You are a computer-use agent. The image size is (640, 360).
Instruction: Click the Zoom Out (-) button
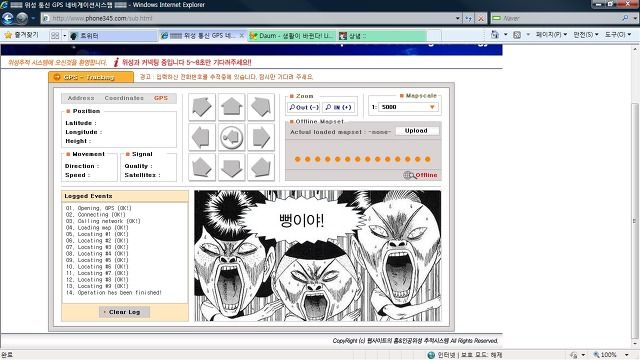(x=304, y=107)
